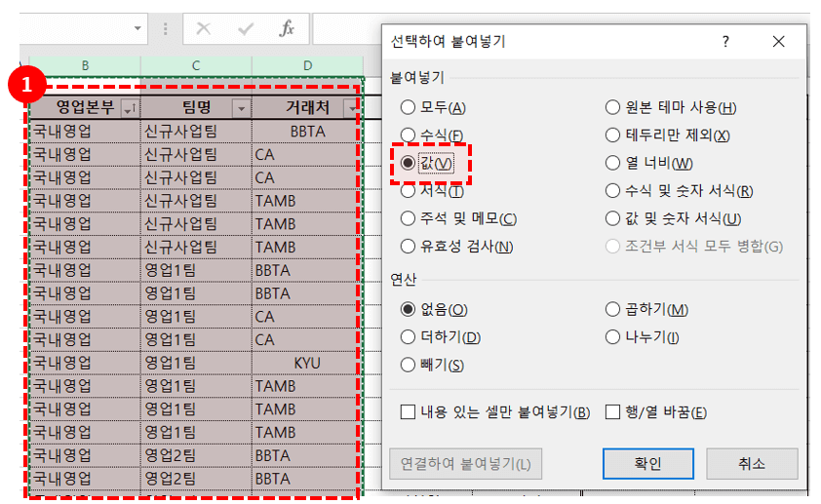
Task: Select column D header
Action: 307,65
